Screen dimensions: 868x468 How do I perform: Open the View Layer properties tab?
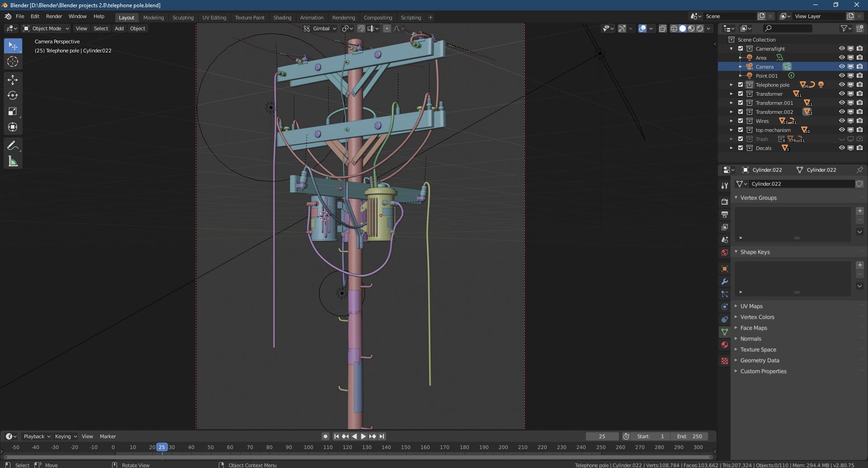point(725,227)
